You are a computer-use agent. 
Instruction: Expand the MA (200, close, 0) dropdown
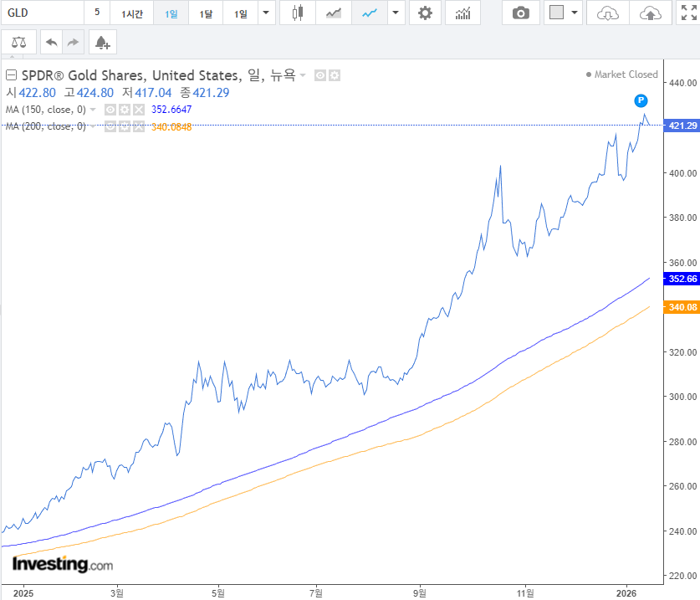coord(93,126)
